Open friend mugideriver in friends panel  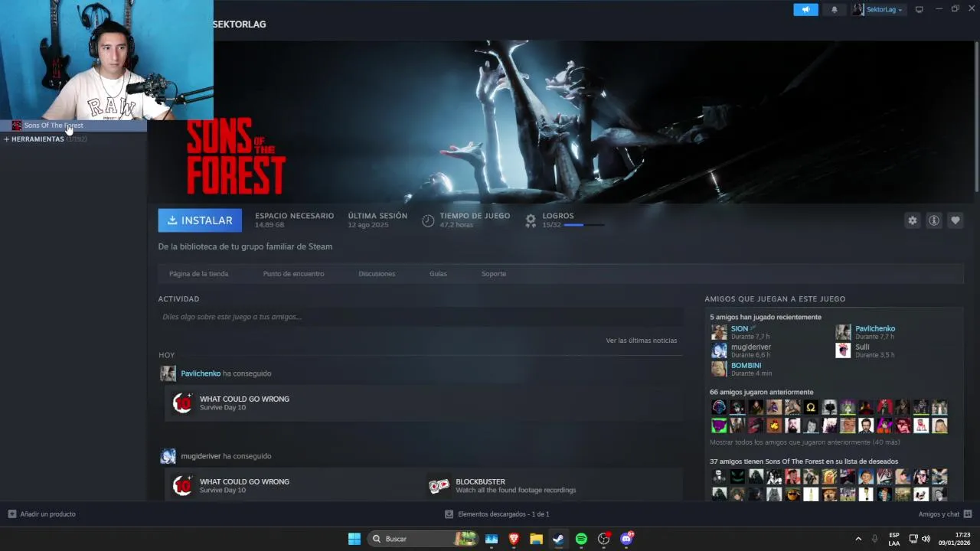point(750,347)
